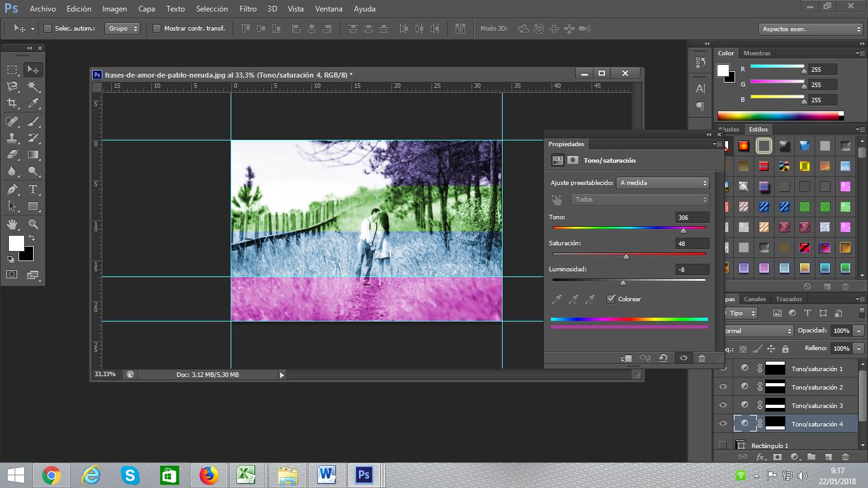The height and width of the screenshot is (488, 868).
Task: Click the zoom percentage field 33,33%
Action: click(106, 374)
